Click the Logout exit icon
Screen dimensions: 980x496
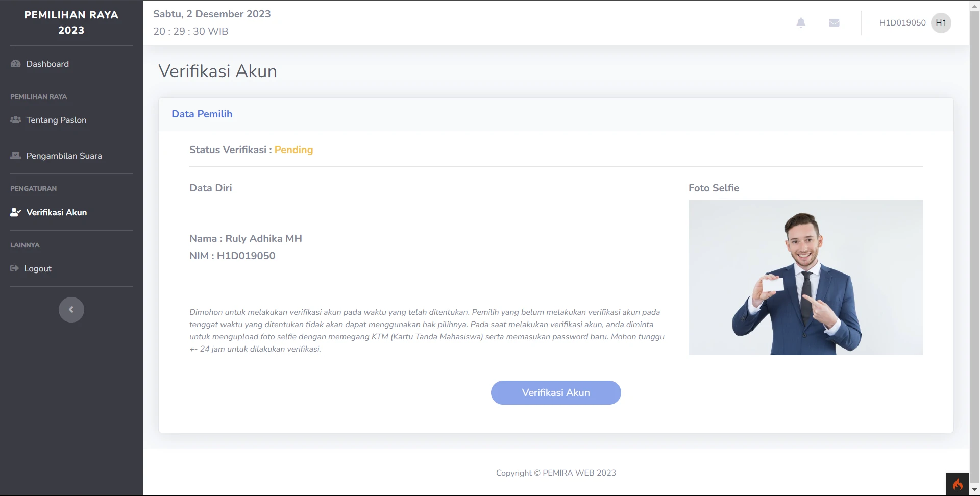click(15, 268)
